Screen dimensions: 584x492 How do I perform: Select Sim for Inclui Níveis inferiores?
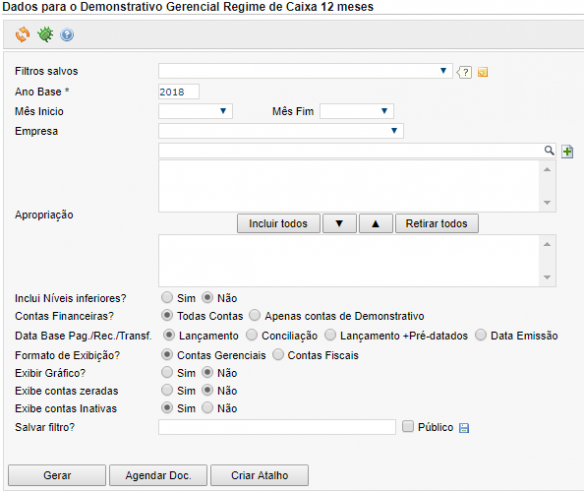[x=167, y=298]
